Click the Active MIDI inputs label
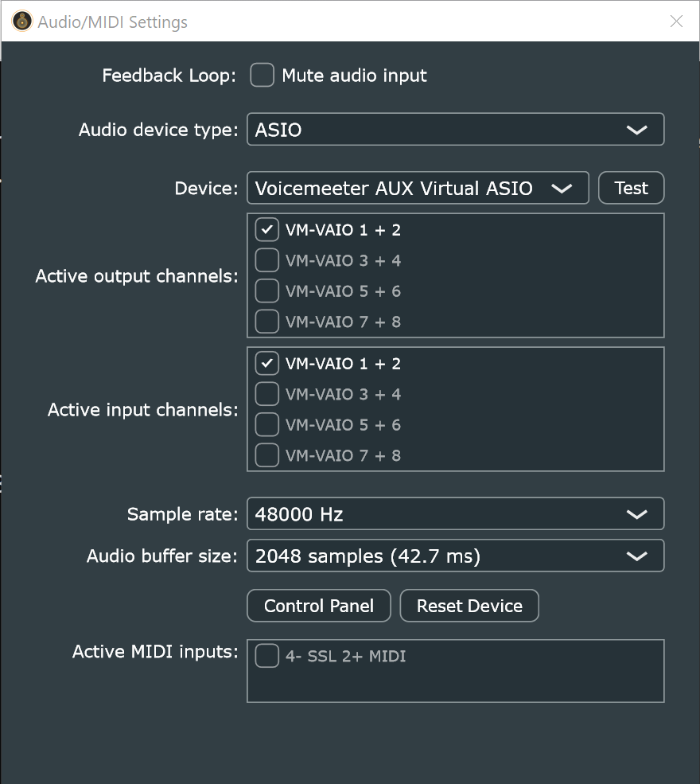700x784 pixels. coord(155,652)
